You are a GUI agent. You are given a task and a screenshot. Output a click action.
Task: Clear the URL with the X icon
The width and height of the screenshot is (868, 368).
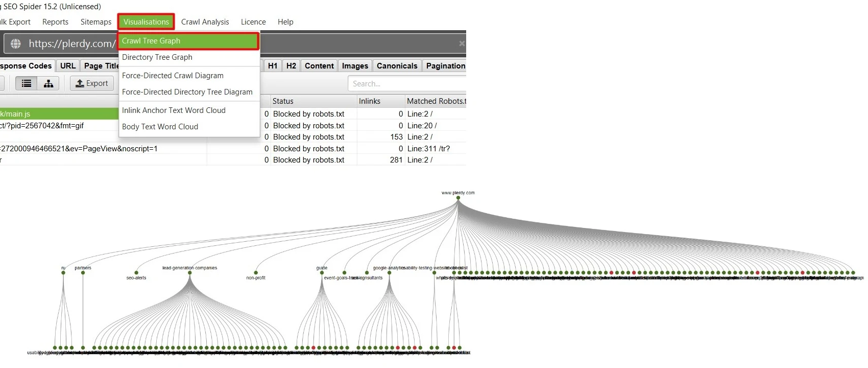(462, 44)
